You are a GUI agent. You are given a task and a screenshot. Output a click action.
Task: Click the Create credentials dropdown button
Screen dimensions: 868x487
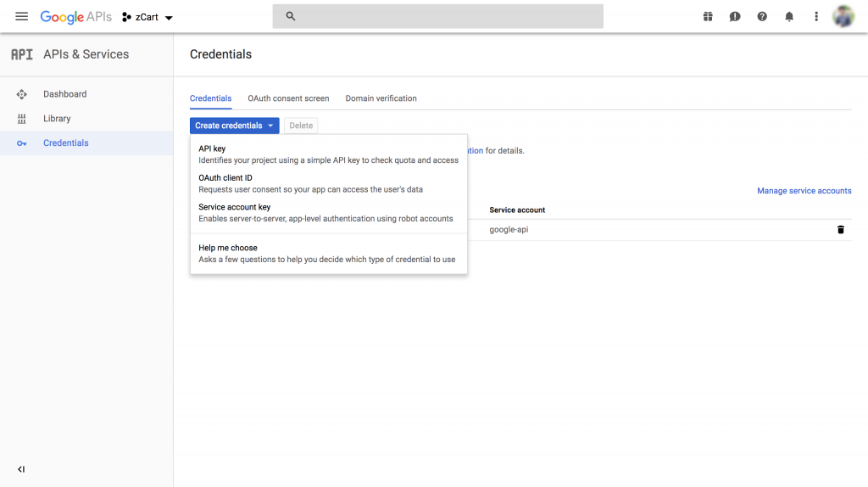234,126
